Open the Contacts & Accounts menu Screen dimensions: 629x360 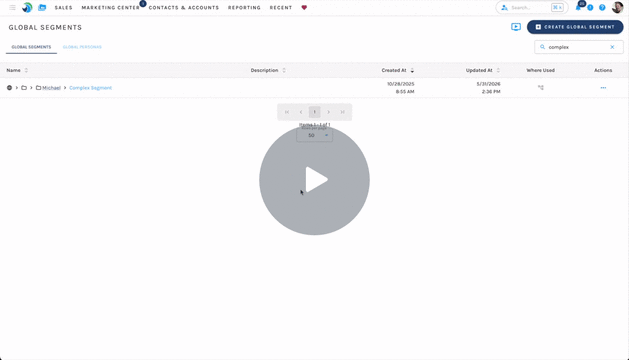[184, 8]
